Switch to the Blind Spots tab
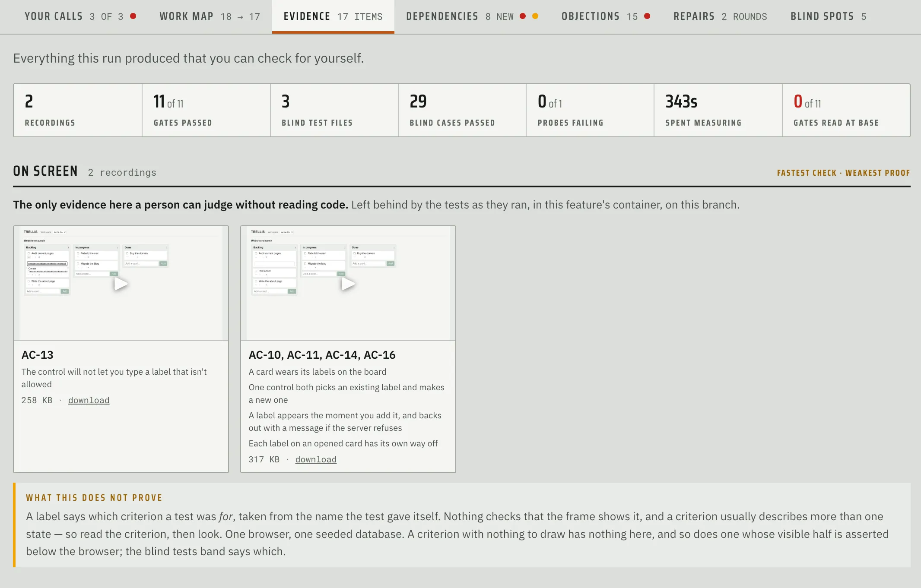Image resolution: width=921 pixels, height=588 pixels. click(828, 16)
